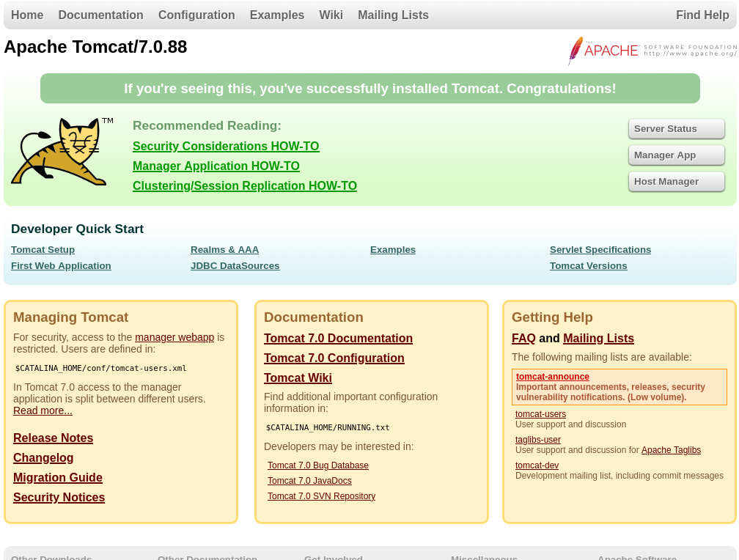The image size is (739, 560).
Task: Open the Home navigation item
Action: pyautogui.click(x=27, y=15)
